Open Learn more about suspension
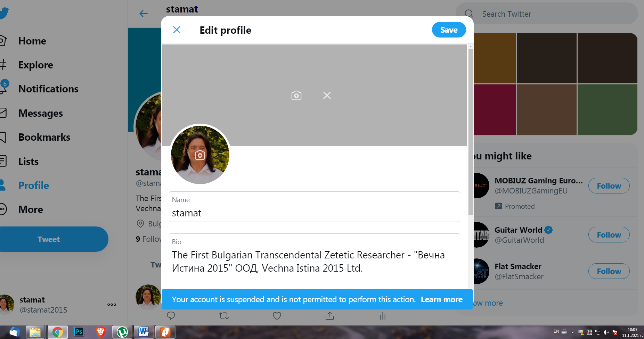 pos(442,299)
